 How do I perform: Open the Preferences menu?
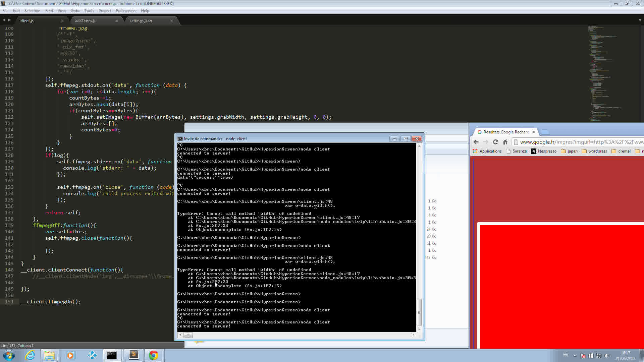coord(126,11)
